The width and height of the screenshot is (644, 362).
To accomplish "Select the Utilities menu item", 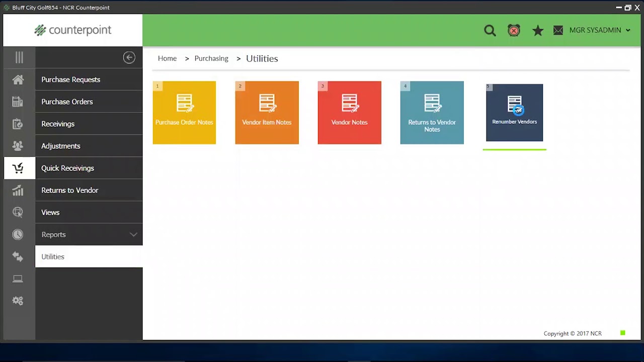I will click(x=89, y=256).
